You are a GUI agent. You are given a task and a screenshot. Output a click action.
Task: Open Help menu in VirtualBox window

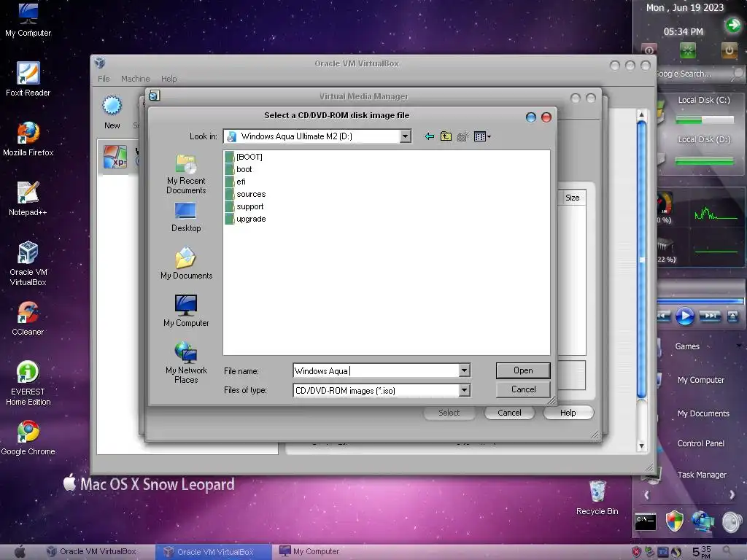pyautogui.click(x=169, y=79)
